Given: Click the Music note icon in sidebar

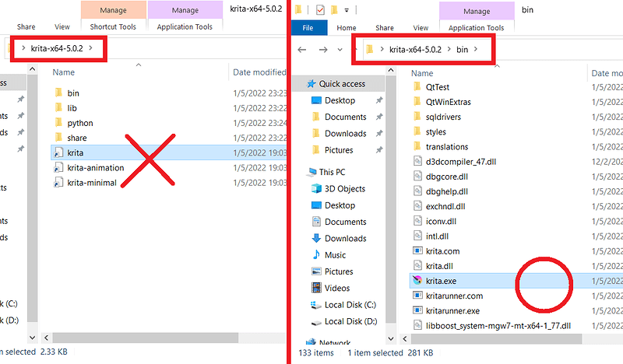Looking at the screenshot, I should [x=316, y=255].
